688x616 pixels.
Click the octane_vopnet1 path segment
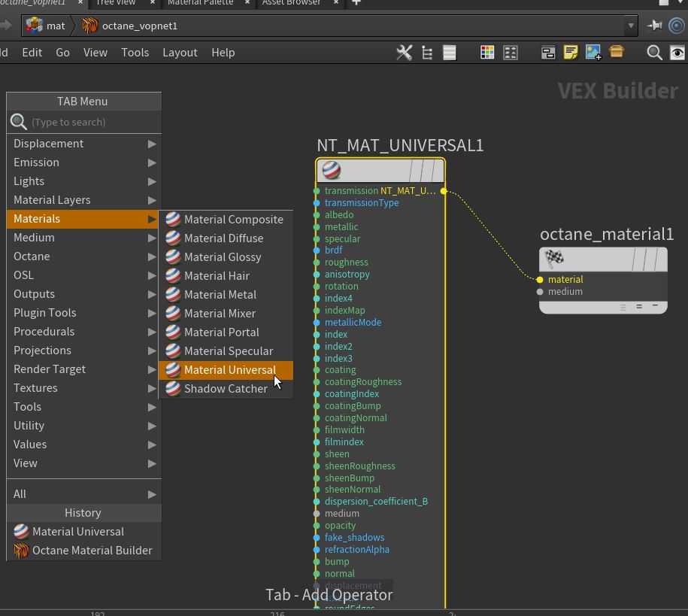(139, 26)
